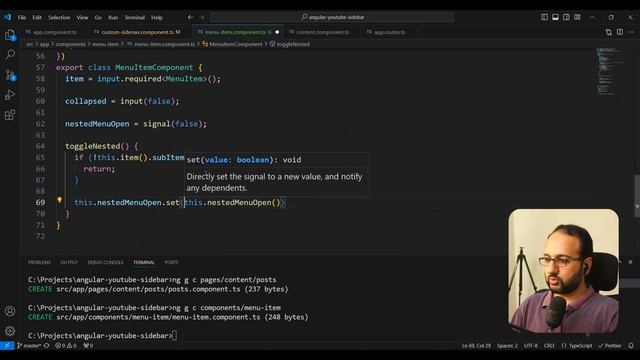This screenshot has height=360, width=640.
Task: Open the Extensions view
Action: pyautogui.click(x=10, y=115)
